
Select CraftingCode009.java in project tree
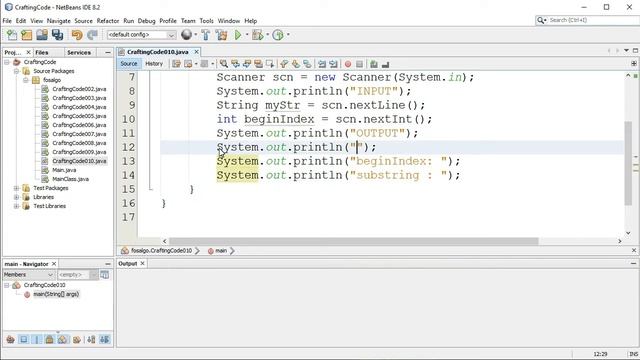[x=79, y=152]
